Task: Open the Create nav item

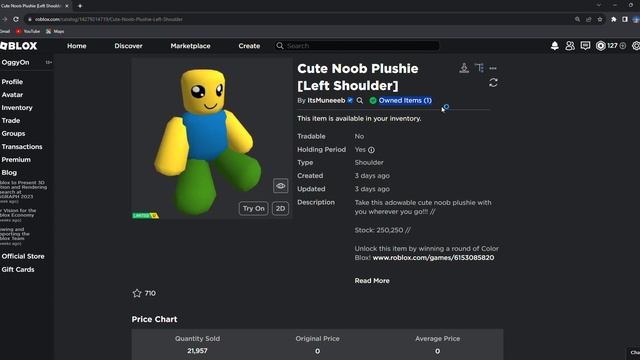Action: 249,46
